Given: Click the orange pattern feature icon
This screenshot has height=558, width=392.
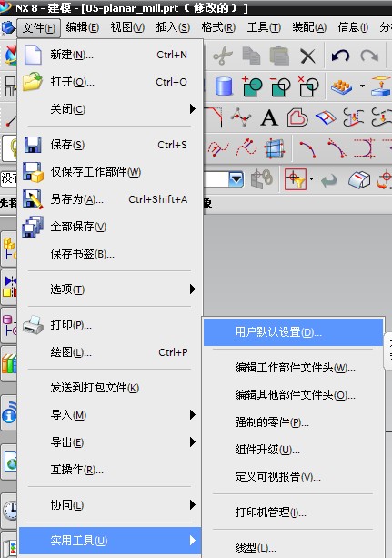Looking at the screenshot, I should (x=341, y=86).
